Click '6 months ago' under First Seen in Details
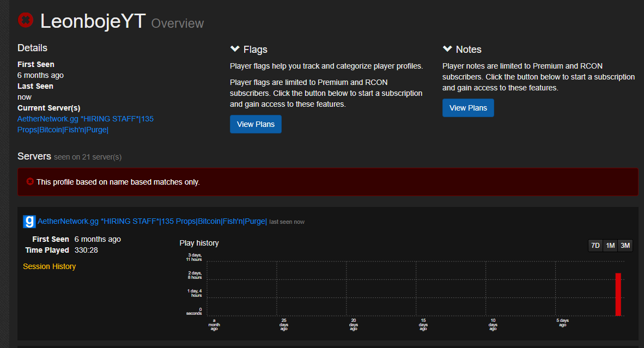This screenshot has height=348, width=644. 41,75
